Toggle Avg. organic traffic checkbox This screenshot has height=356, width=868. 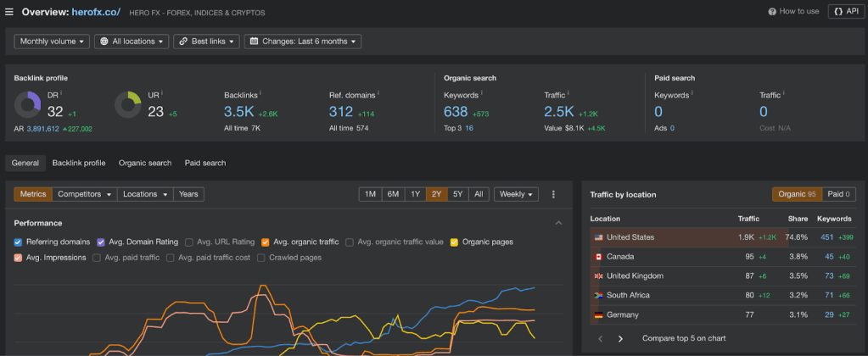point(266,242)
